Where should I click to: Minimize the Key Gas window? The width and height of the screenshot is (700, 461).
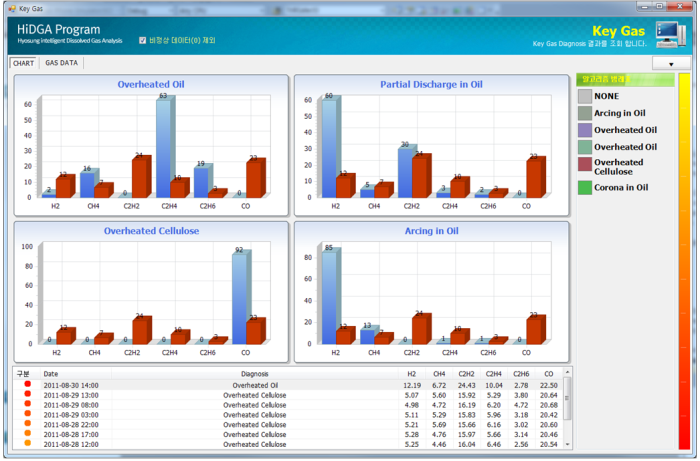tap(645, 6)
